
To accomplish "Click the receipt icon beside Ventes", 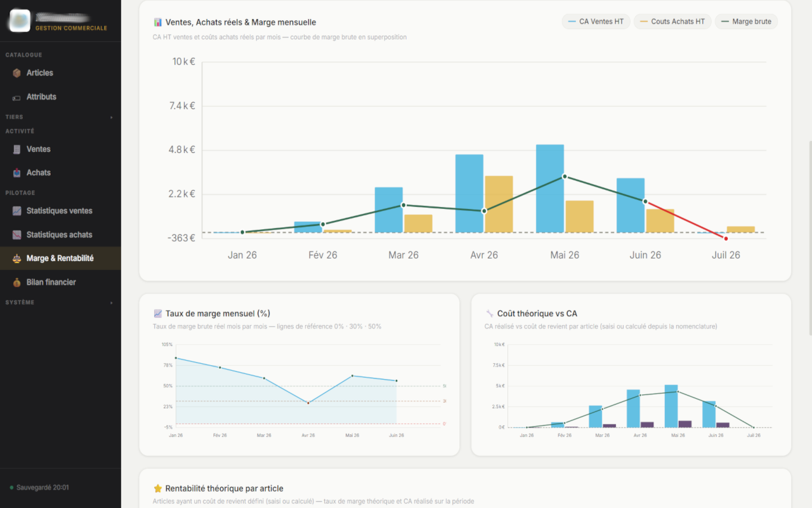I will [17, 149].
